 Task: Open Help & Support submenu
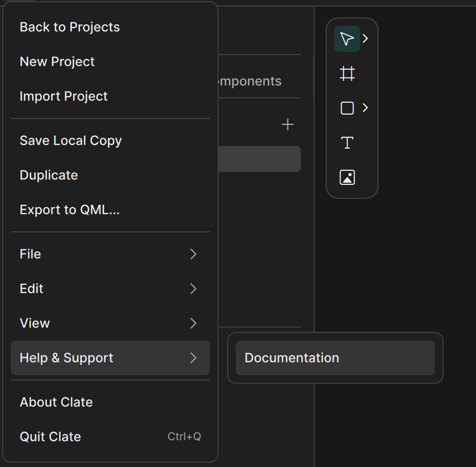pos(110,358)
